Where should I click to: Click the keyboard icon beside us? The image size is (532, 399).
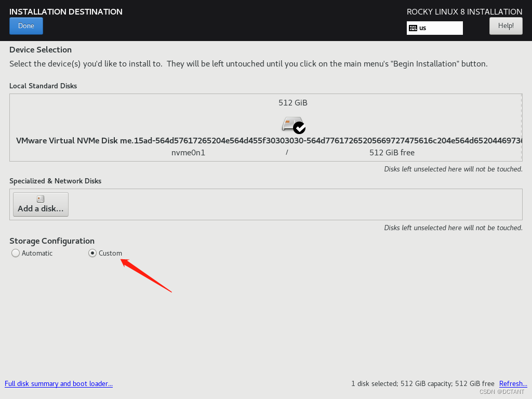(x=413, y=28)
